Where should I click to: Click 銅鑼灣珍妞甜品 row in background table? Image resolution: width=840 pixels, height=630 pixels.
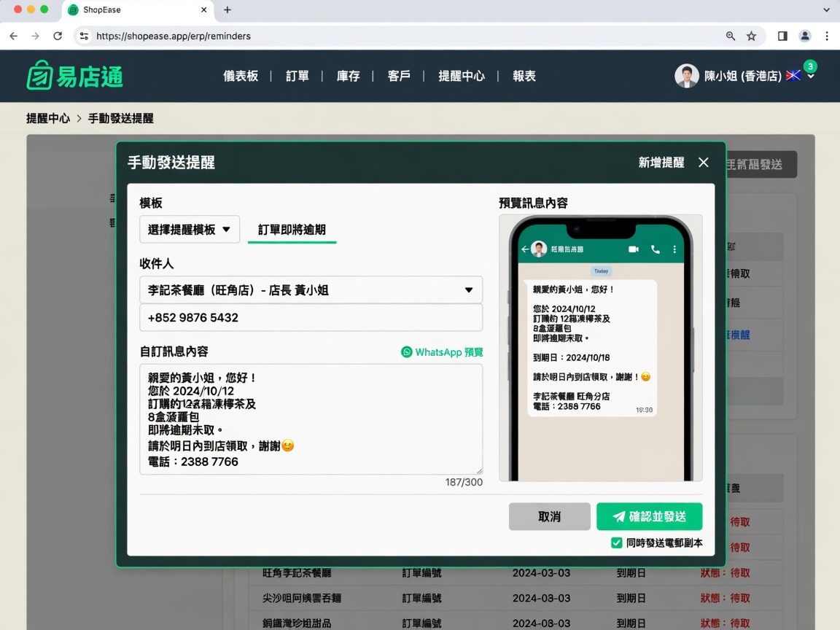click(x=514, y=623)
